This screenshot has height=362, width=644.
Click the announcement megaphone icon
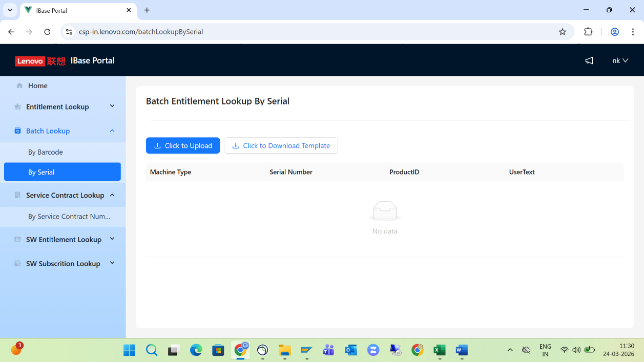click(x=589, y=60)
